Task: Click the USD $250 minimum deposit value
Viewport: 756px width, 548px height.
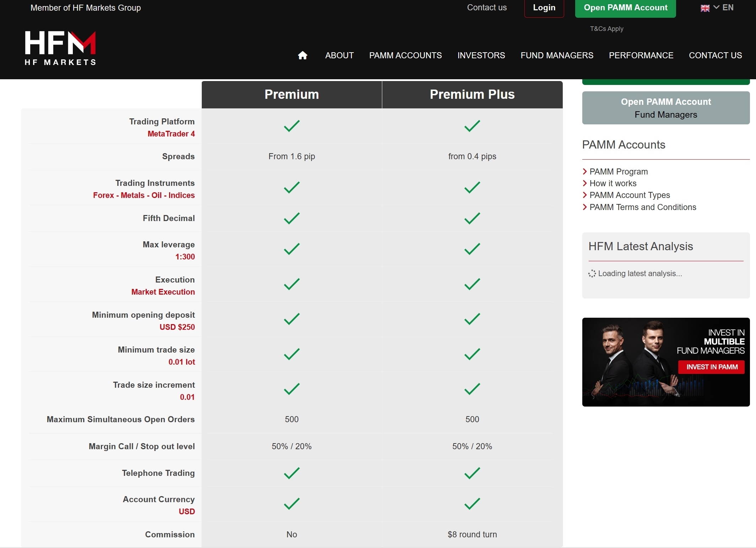Action: pyautogui.click(x=177, y=327)
